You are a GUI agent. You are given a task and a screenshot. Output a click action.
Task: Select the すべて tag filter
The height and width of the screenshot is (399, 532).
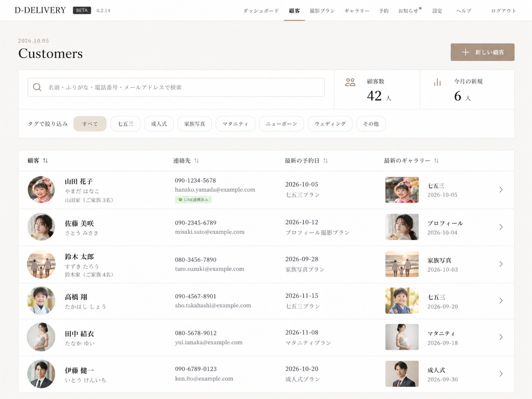click(90, 124)
